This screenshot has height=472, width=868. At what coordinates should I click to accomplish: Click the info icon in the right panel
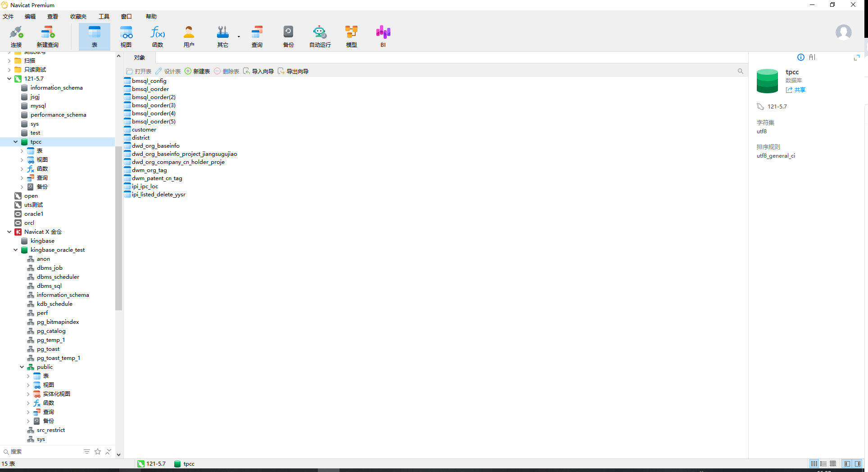(x=801, y=57)
